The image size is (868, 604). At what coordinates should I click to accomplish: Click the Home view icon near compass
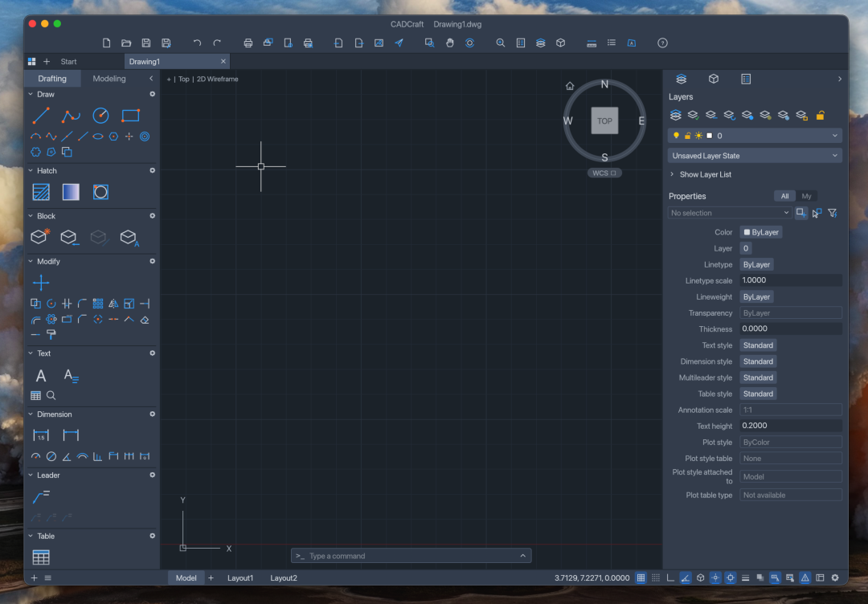pos(570,86)
